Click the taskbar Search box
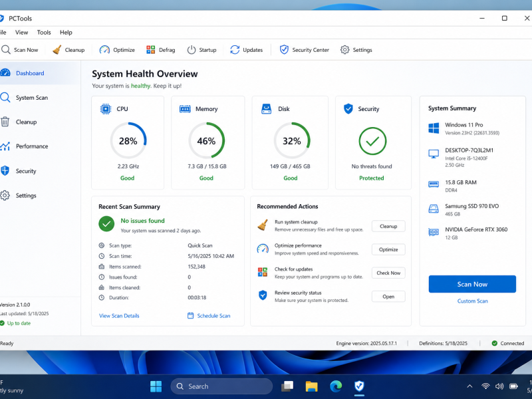The height and width of the screenshot is (399, 532). point(221,386)
